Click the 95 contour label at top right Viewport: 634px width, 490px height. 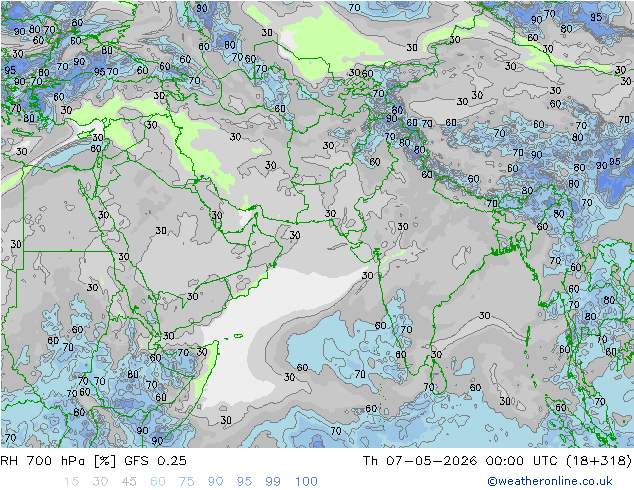[x=596, y=17]
